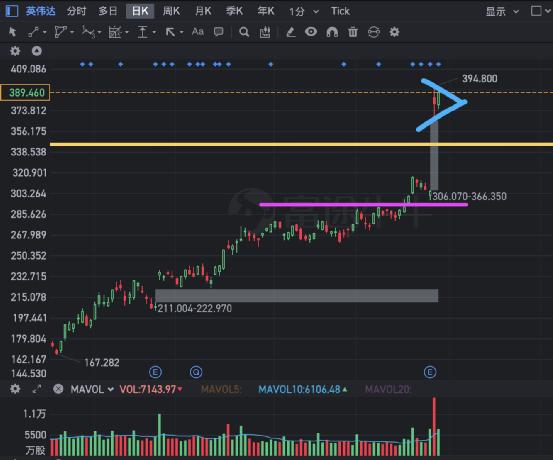This screenshot has width=553, height=460.
Task: Click the rightmost earnings E marker
Action: (x=430, y=372)
